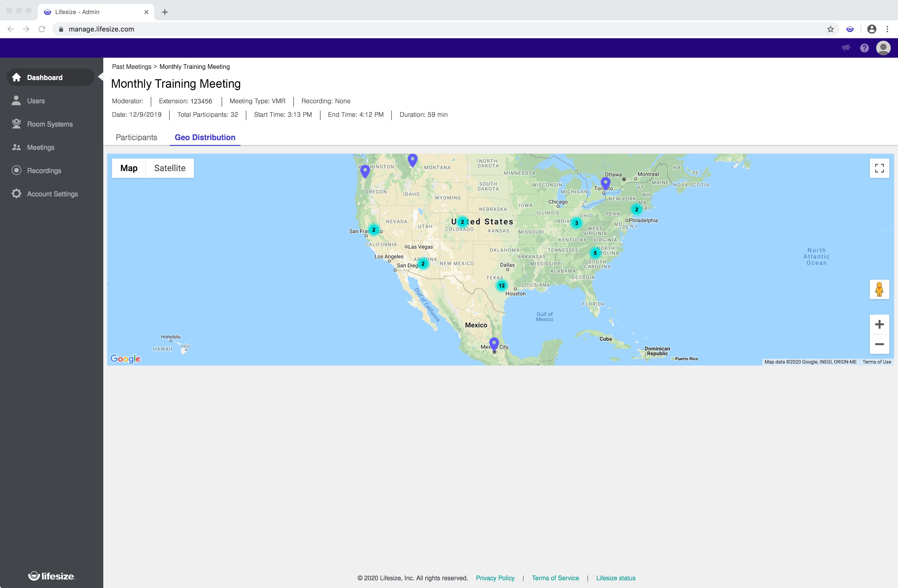
Task: Go to Room Systems in sidebar
Action: [x=50, y=124]
